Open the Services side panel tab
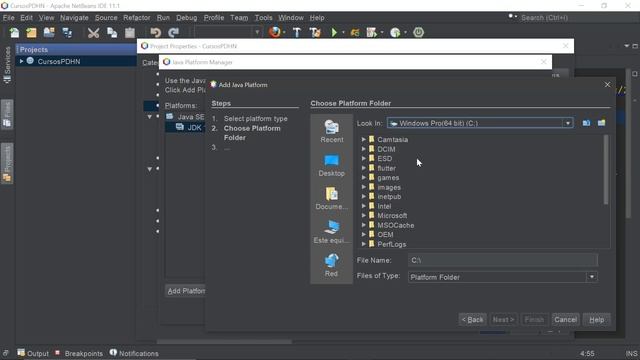640x360 pixels. (7, 65)
